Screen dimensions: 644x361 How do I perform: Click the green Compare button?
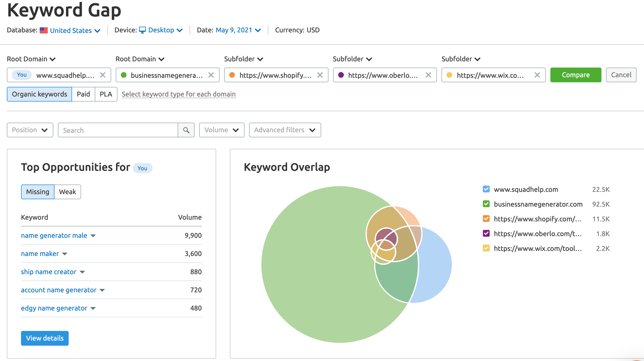(576, 75)
